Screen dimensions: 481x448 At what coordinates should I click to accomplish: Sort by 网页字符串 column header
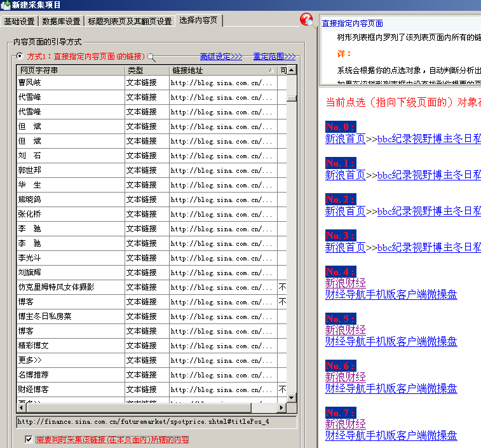click(71, 71)
